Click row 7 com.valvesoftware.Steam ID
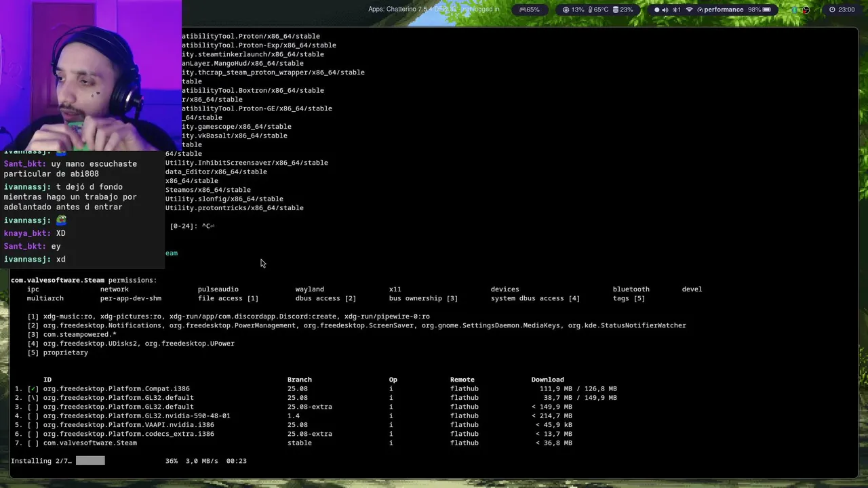 click(x=90, y=443)
